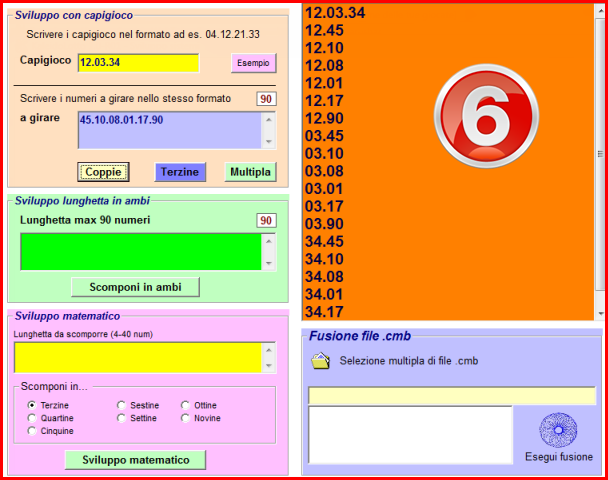Click the green Lunghetta text area
Screen dimensions: 608x480
(141, 252)
